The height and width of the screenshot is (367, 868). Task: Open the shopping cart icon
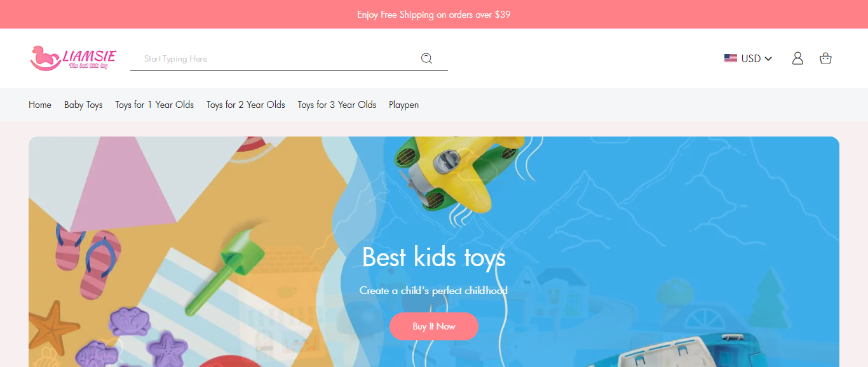825,58
